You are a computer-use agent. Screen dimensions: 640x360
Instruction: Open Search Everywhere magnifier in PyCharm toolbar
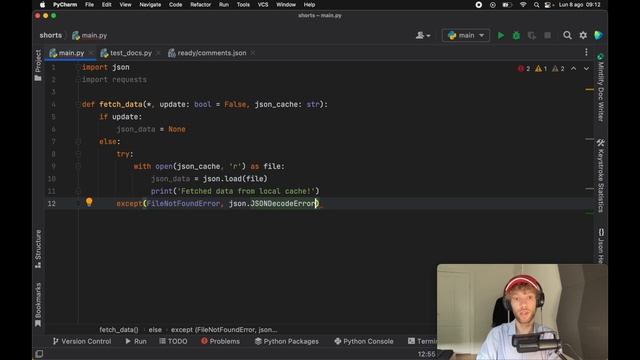coord(567,36)
